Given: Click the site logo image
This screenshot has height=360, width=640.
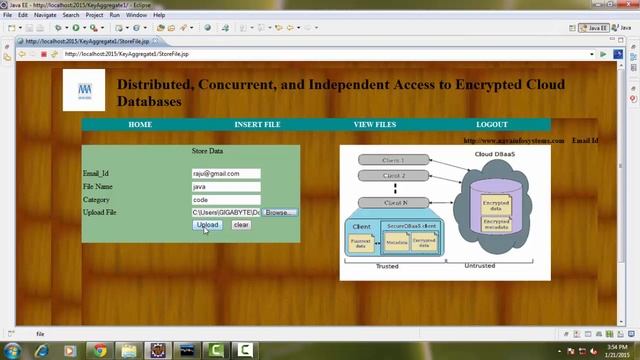Looking at the screenshot, I should 84,90.
